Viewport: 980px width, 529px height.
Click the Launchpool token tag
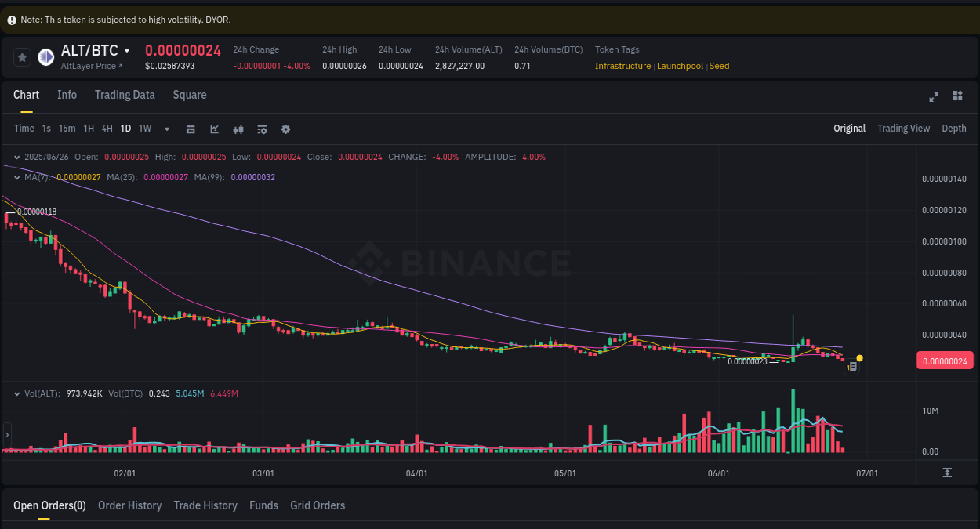pyautogui.click(x=681, y=66)
